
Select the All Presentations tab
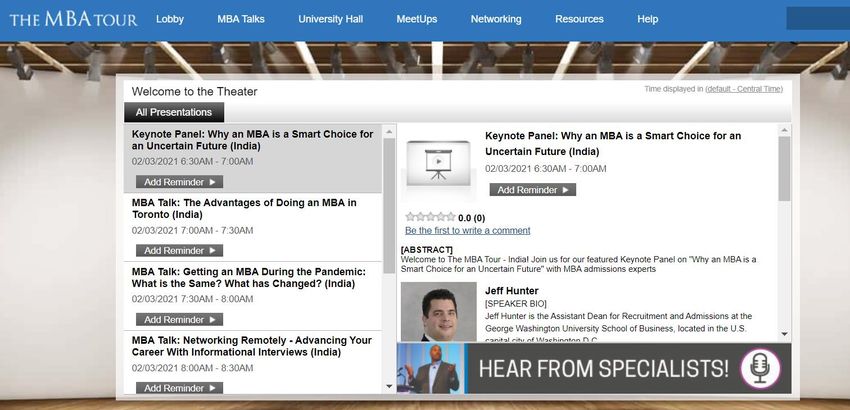click(x=174, y=112)
